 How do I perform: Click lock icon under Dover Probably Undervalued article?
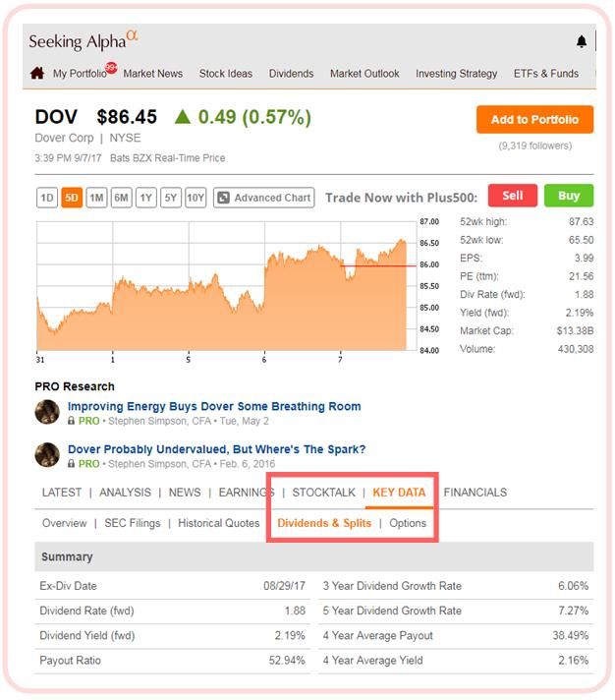(71, 463)
